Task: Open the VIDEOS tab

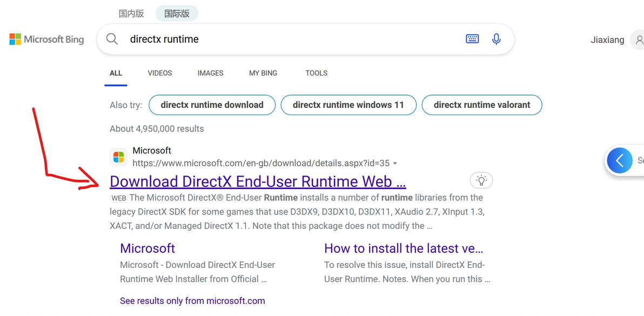Action: (x=160, y=73)
